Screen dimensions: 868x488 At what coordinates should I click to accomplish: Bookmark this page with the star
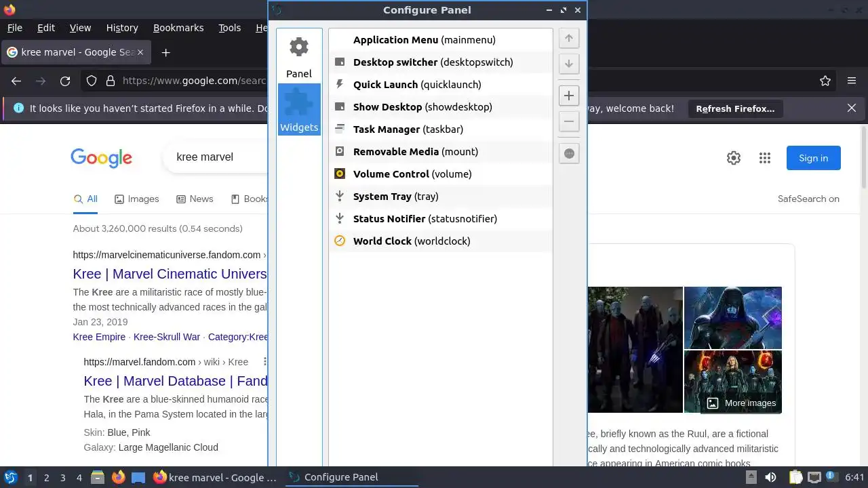pyautogui.click(x=825, y=81)
